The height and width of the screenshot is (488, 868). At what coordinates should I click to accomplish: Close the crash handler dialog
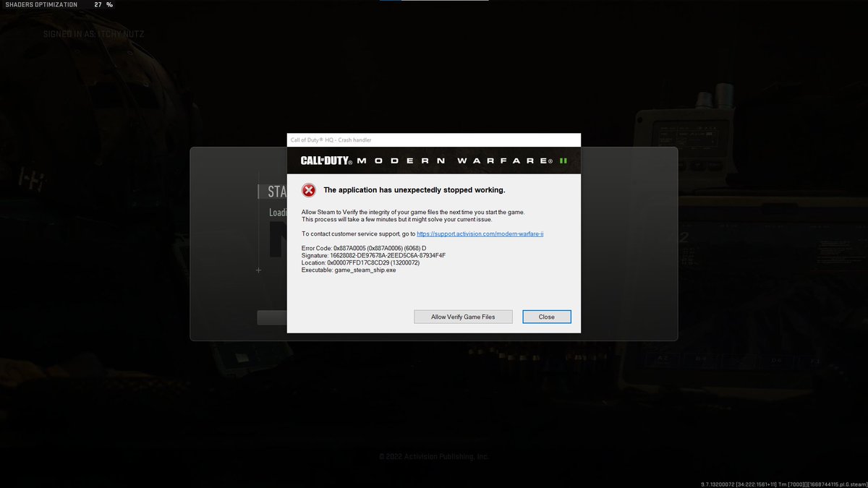click(x=546, y=317)
